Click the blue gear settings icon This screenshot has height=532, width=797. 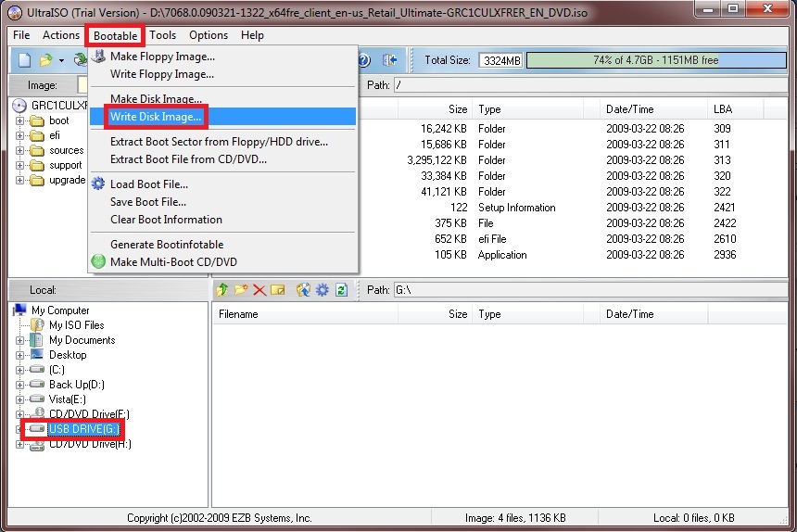[x=323, y=290]
